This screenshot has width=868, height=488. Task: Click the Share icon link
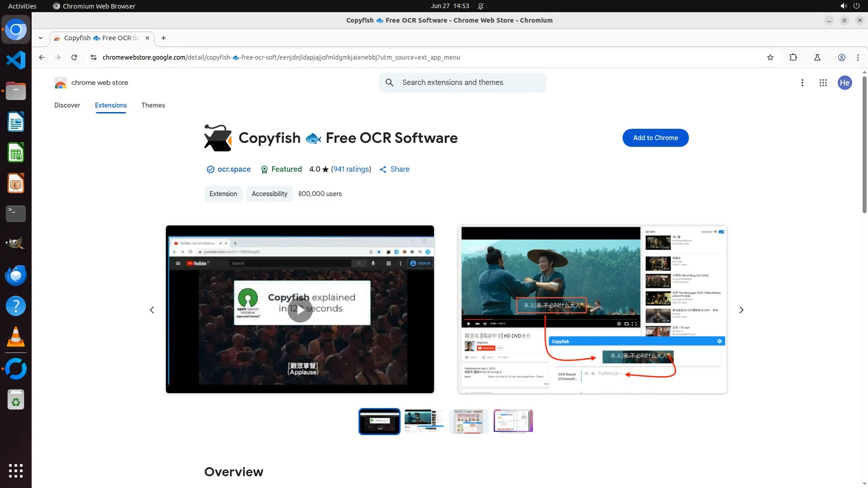394,169
